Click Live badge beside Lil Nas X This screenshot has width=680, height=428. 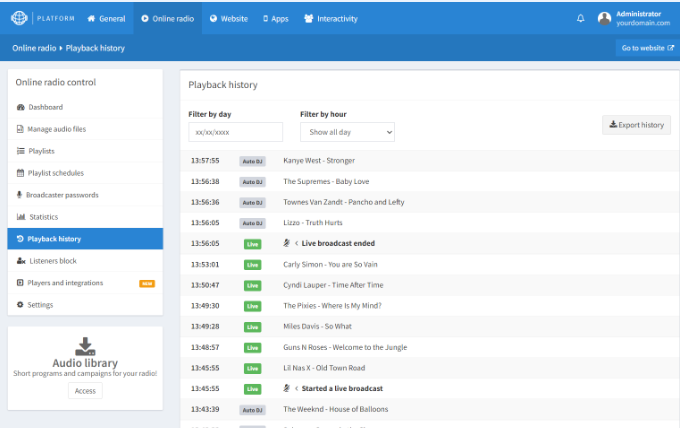pos(252,369)
